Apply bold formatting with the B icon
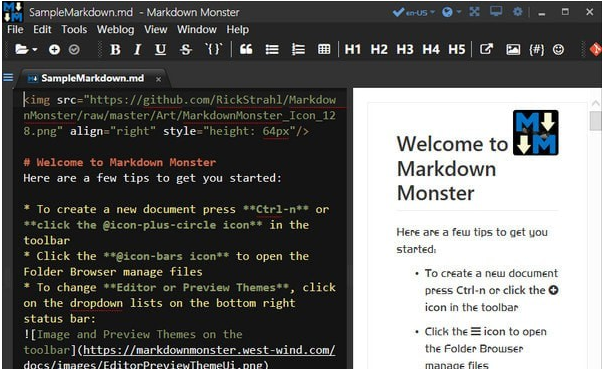Viewport: 602px width, 369px height. [x=115, y=50]
